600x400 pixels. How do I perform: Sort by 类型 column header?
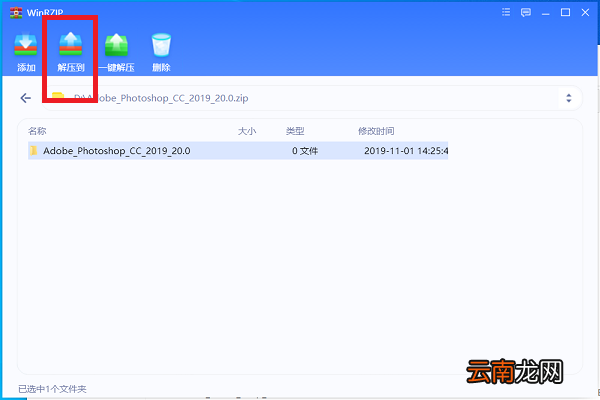pyautogui.click(x=295, y=131)
